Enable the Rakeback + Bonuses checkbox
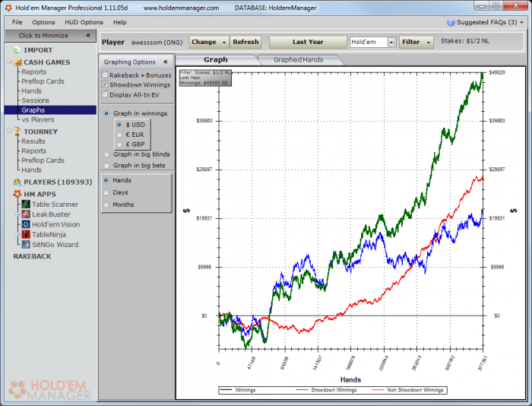 [x=105, y=75]
